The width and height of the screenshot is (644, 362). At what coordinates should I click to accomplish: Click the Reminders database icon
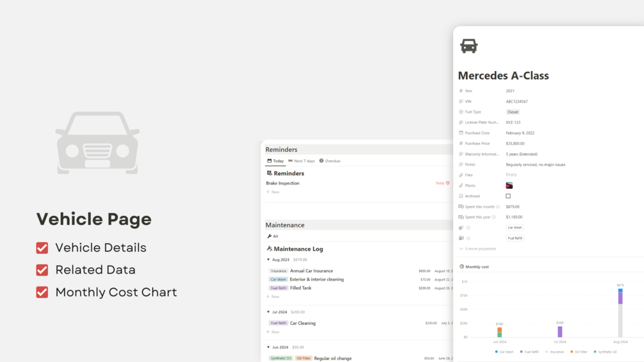[x=269, y=173]
